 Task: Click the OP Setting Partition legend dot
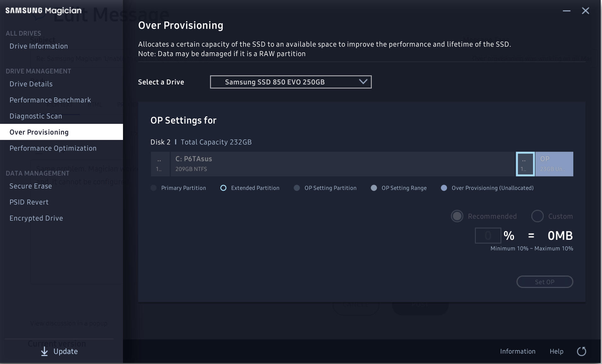point(297,188)
